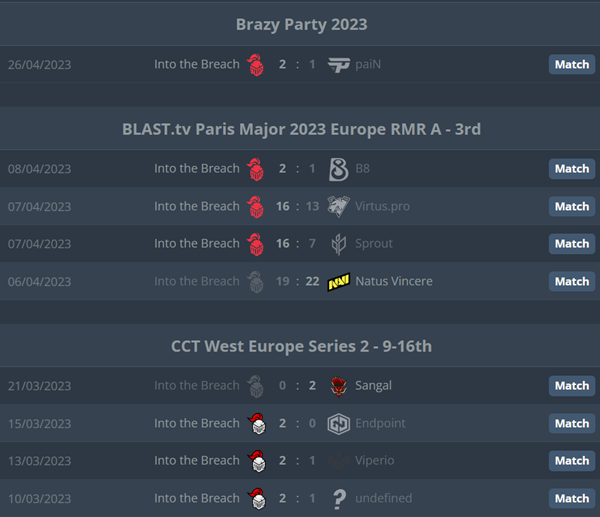Screen dimensions: 600x517
Task: Click Into the Breach logo in paiN row
Action: [256, 65]
